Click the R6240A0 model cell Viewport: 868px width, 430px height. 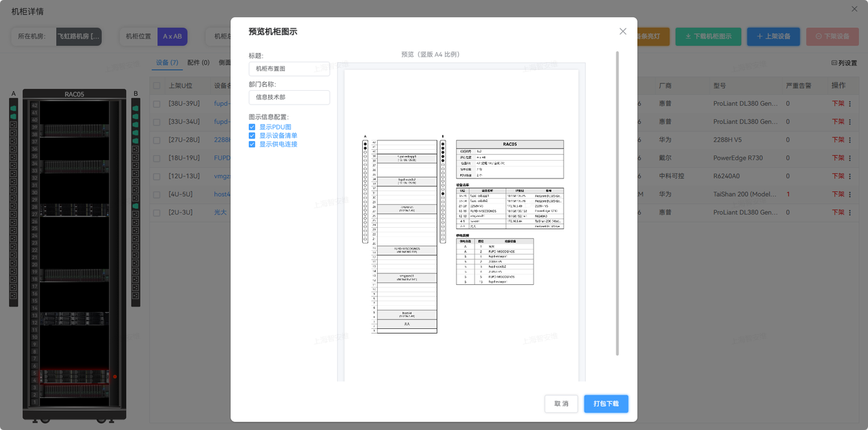727,176
